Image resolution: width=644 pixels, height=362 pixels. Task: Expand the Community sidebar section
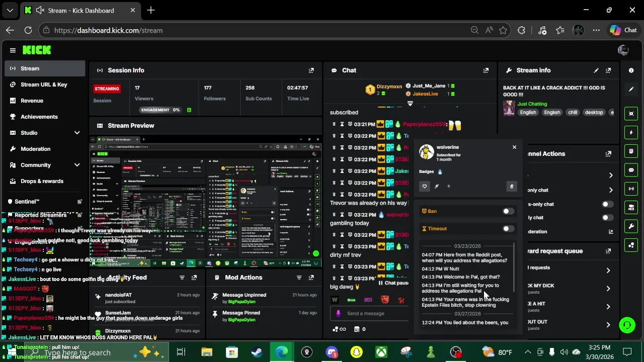[x=77, y=165]
